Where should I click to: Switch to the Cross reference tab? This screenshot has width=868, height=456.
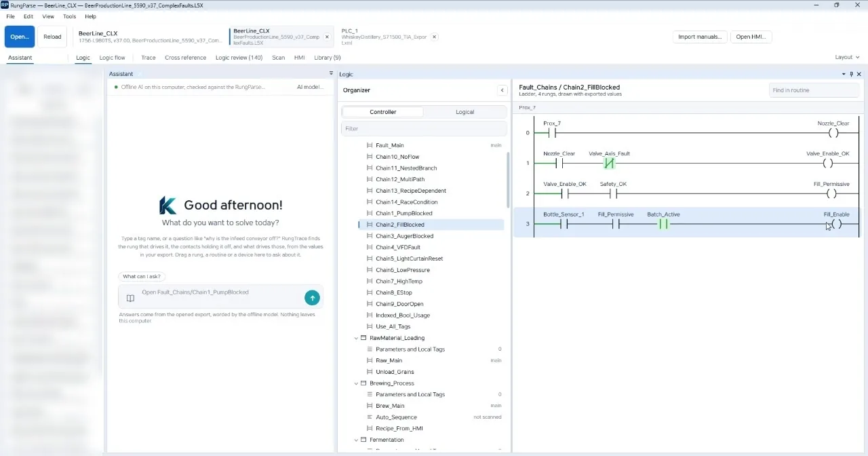click(x=185, y=58)
